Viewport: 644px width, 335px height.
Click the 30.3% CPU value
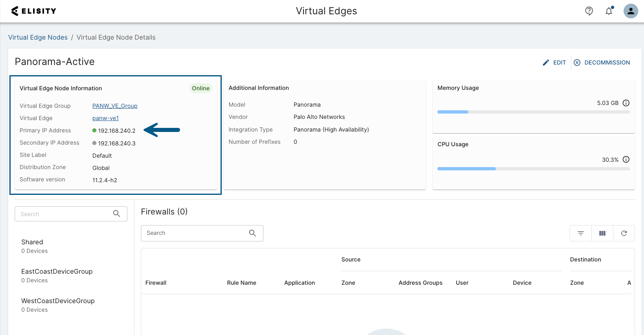point(610,160)
